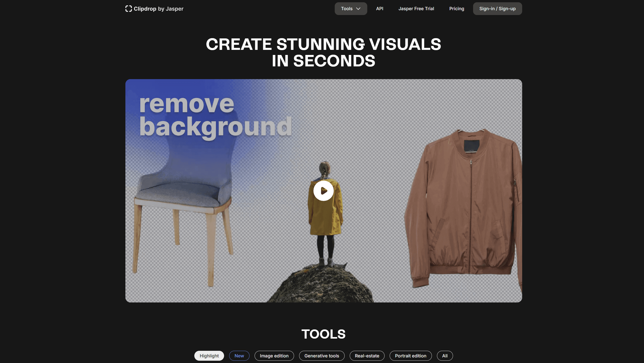Screen dimensions: 644x363
Task: Click the Clipdrop by Jasper home link
Action: click(158, 9)
